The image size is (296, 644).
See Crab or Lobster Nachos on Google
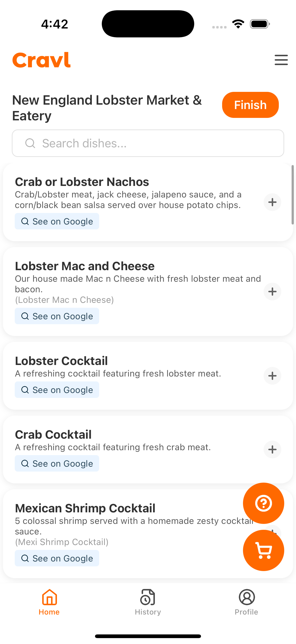57,221
